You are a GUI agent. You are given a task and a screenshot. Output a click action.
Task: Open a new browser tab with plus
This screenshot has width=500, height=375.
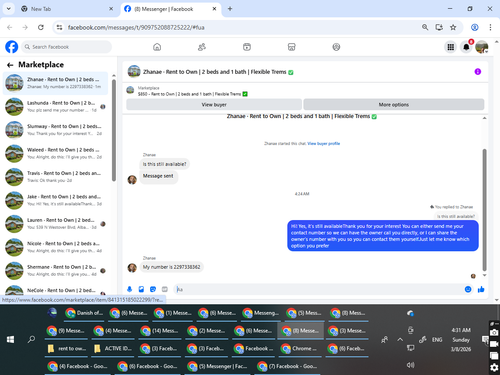[230, 9]
